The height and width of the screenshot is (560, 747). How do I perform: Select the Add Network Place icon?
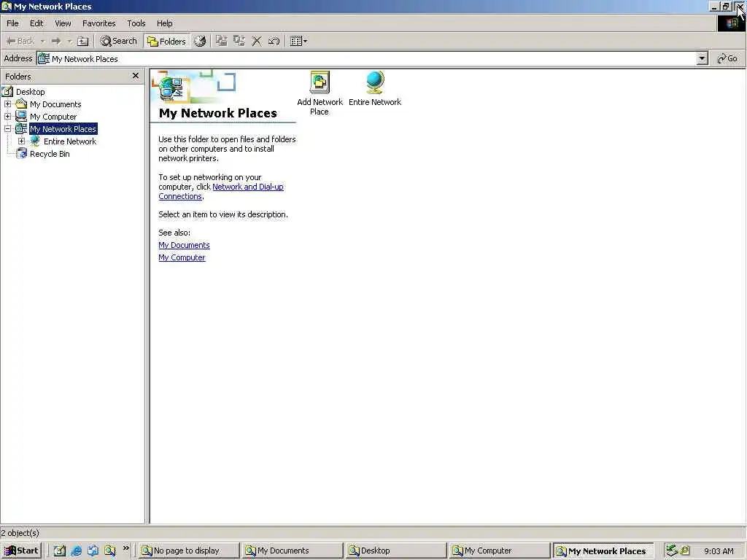tap(320, 83)
